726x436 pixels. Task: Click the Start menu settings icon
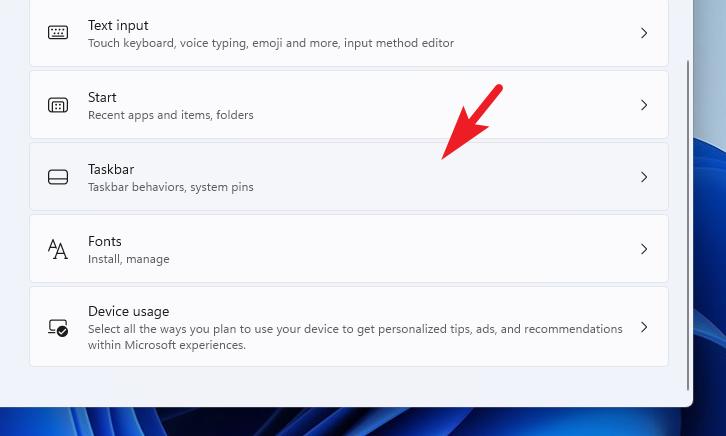click(58, 105)
